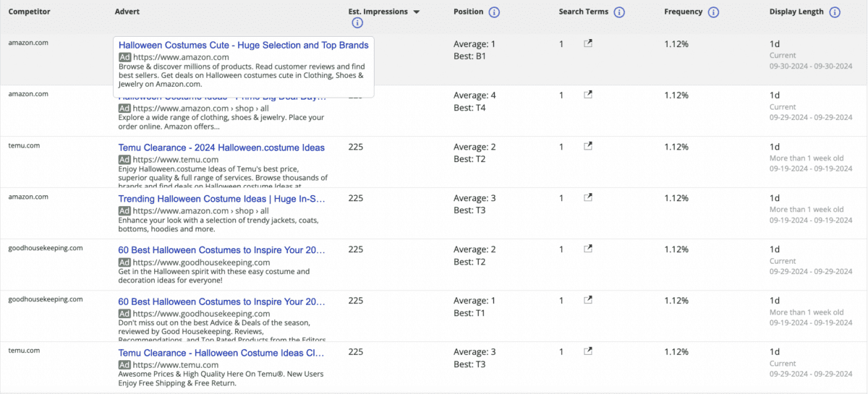Click Average: 3 in Trending Halloween row
868x394 pixels.
coord(475,198)
